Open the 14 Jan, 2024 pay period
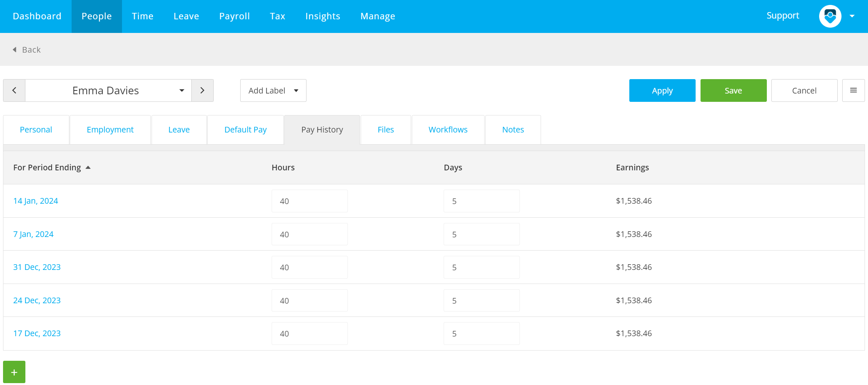This screenshot has height=385, width=868. [36, 201]
